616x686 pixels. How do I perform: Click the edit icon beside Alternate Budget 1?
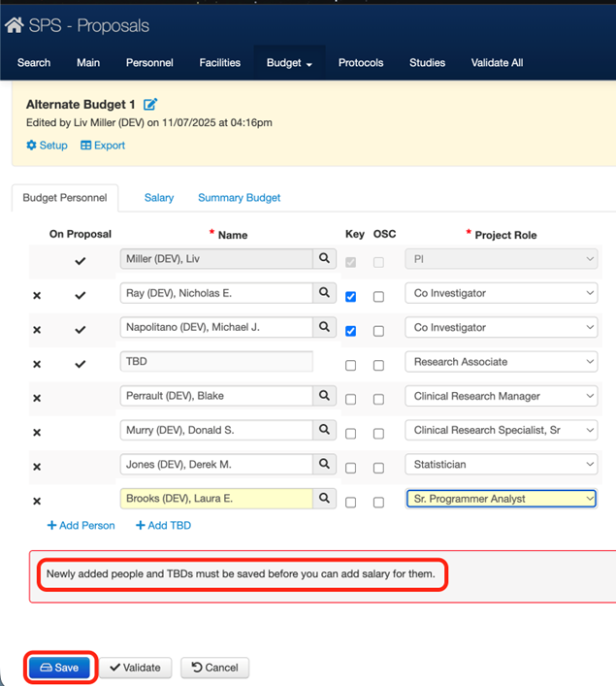tap(150, 105)
